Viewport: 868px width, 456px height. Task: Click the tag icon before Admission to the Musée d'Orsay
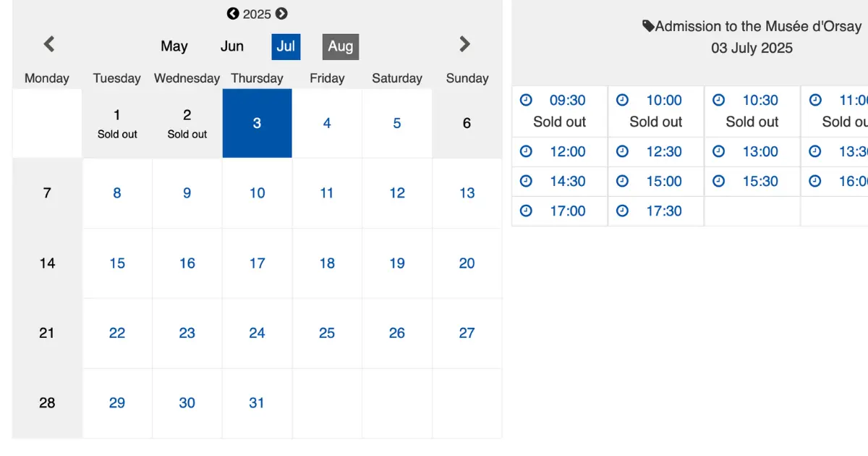[649, 26]
